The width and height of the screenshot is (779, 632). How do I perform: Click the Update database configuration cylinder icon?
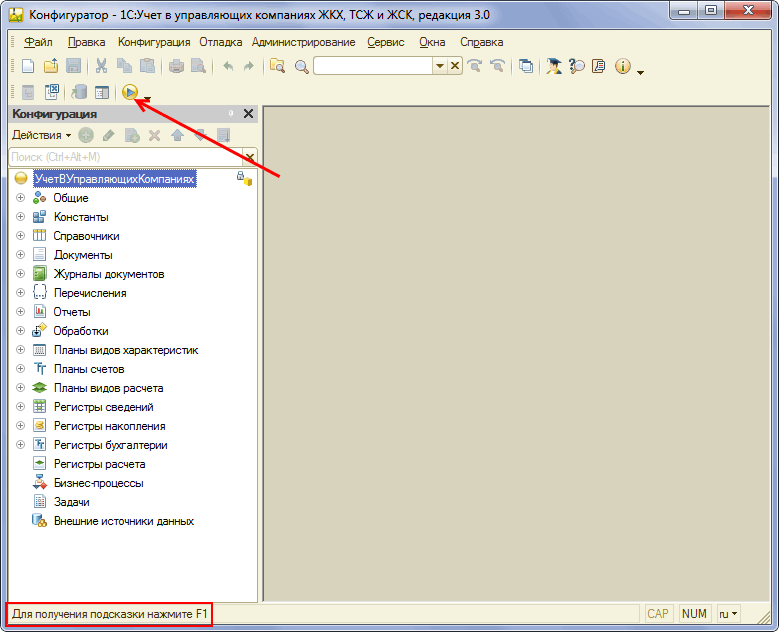click(x=78, y=92)
